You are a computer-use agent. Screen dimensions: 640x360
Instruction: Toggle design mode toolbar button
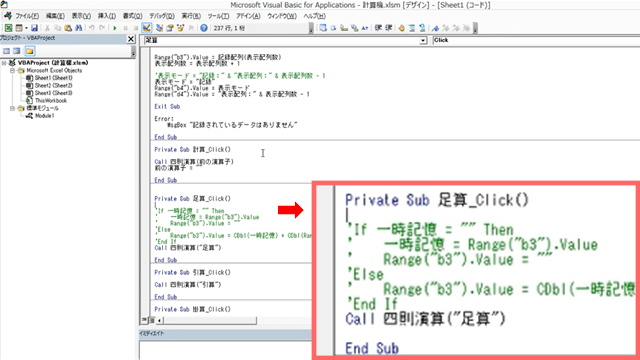coord(146,28)
